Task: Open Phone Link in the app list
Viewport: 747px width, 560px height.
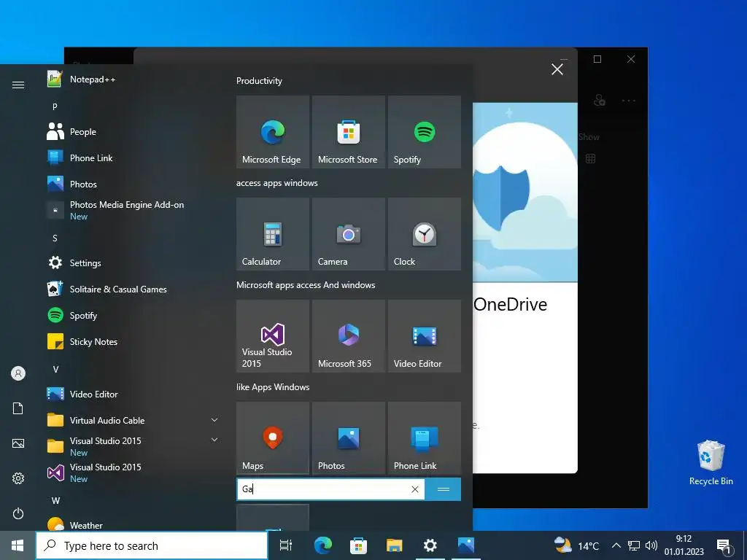Action: tap(133, 158)
